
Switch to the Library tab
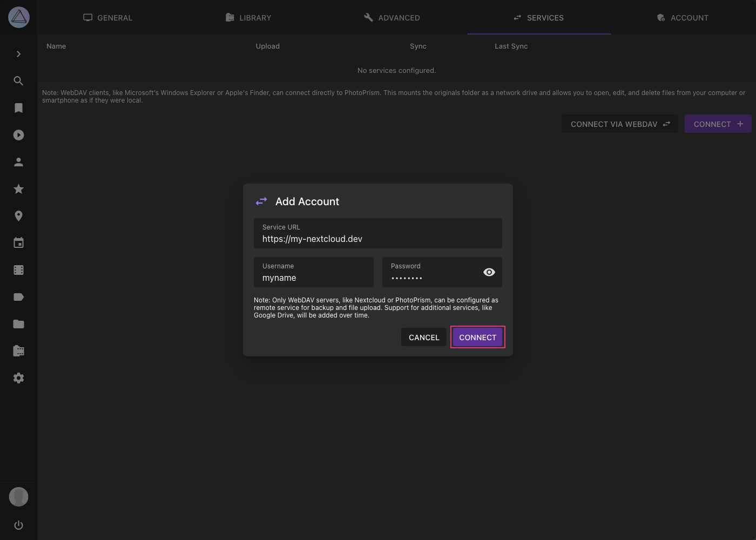(248, 17)
